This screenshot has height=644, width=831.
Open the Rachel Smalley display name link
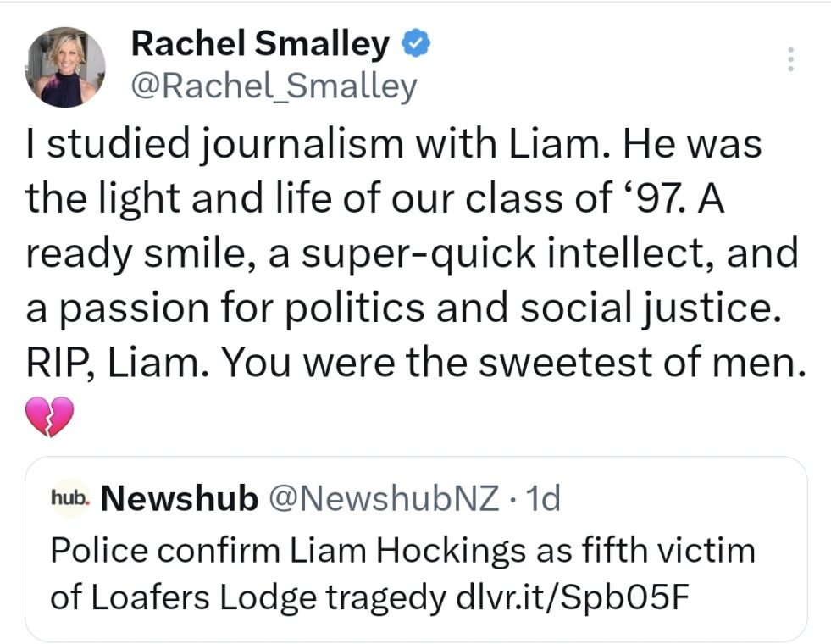[260, 44]
